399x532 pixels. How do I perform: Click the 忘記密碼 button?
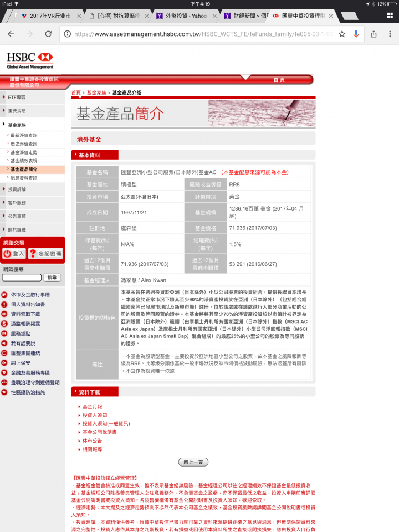tap(46, 253)
